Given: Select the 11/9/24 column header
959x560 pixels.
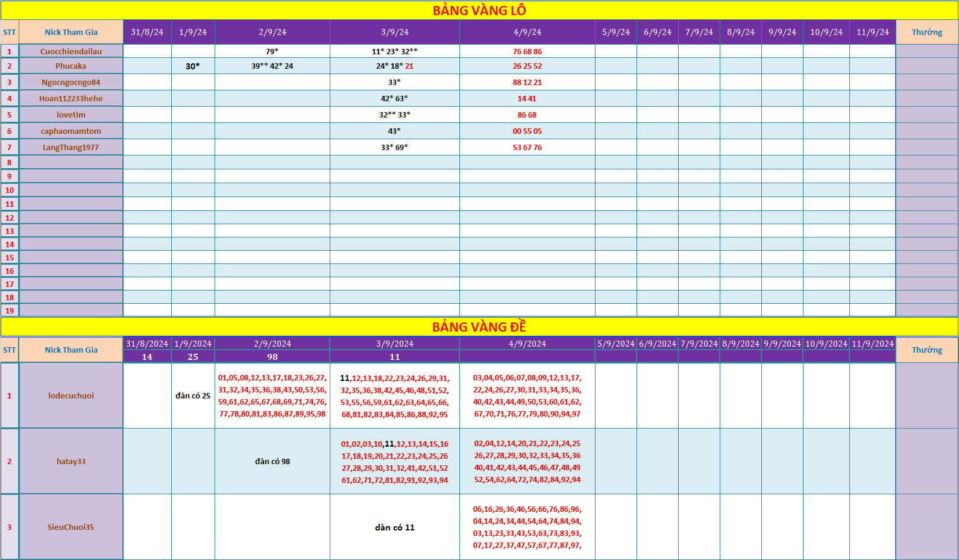Looking at the screenshot, I should [873, 32].
